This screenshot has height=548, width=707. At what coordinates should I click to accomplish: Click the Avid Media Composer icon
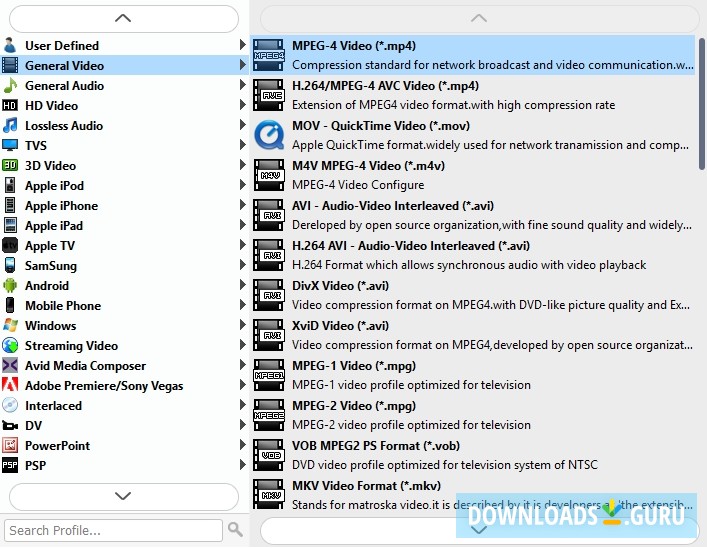[10, 365]
